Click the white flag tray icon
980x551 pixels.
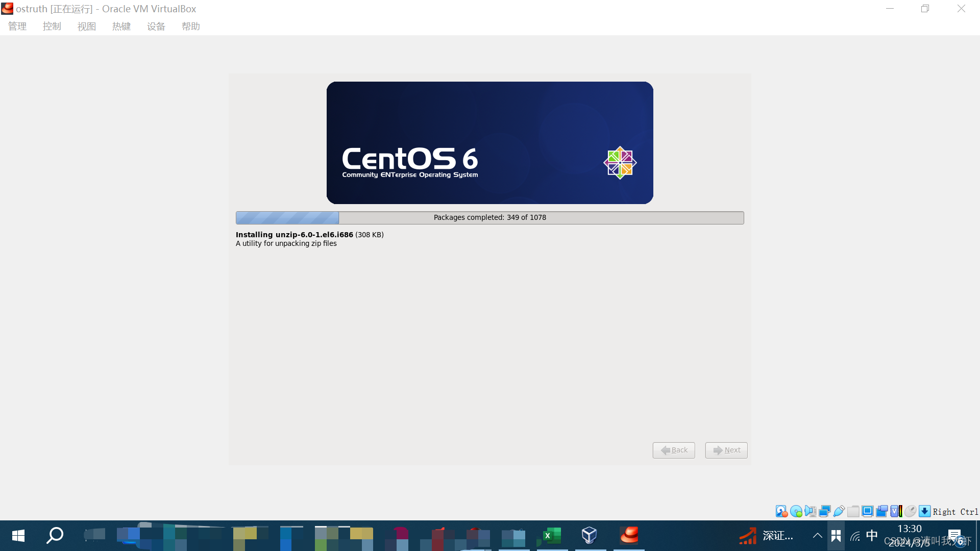pos(836,536)
